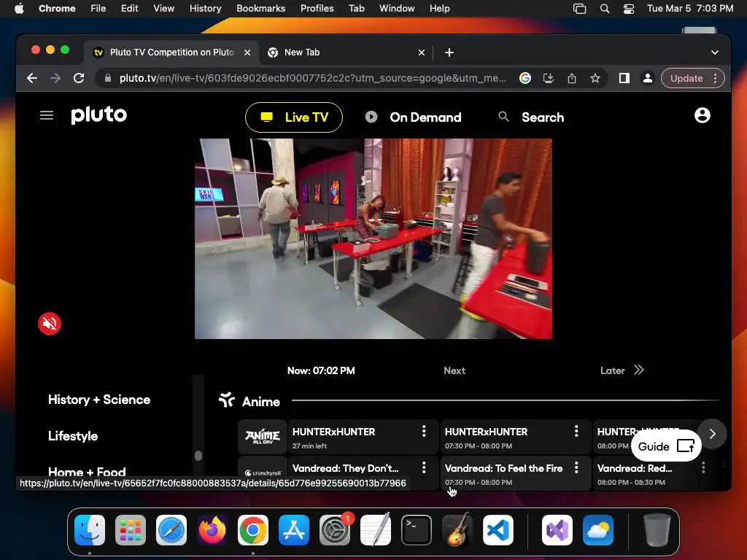
Task: Go back in Chrome
Action: (x=32, y=78)
